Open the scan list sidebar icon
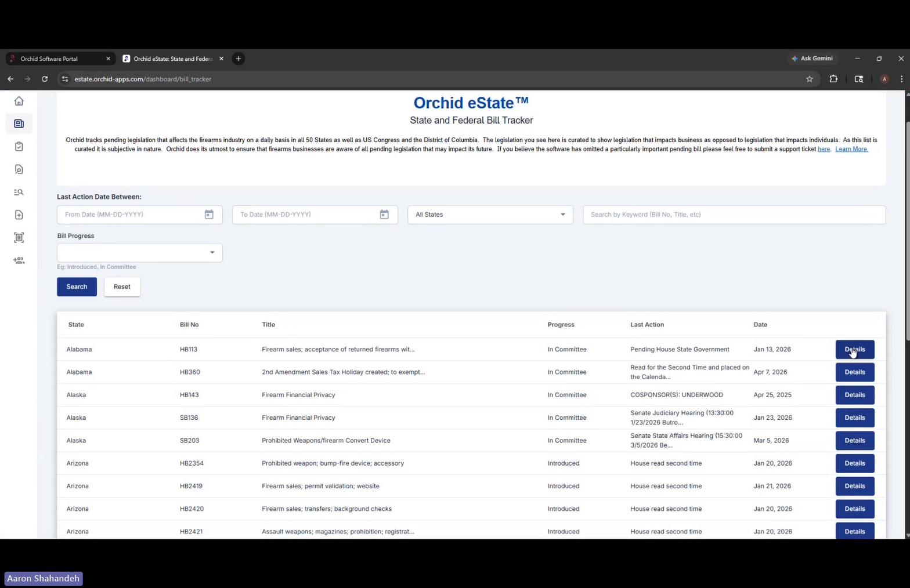This screenshot has width=910, height=588. [19, 238]
